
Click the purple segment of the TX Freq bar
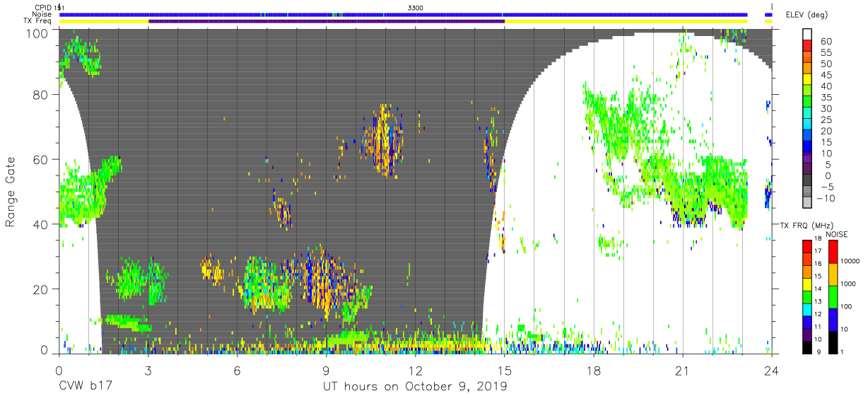pyautogui.click(x=327, y=21)
